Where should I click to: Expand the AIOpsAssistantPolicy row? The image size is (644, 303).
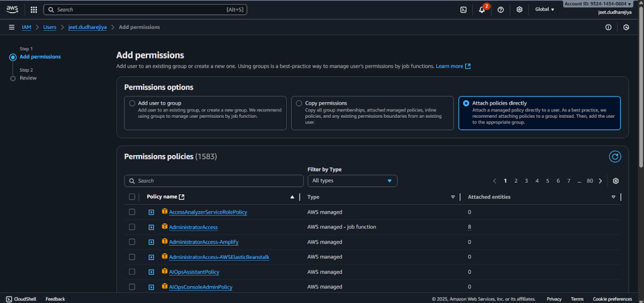click(x=151, y=272)
